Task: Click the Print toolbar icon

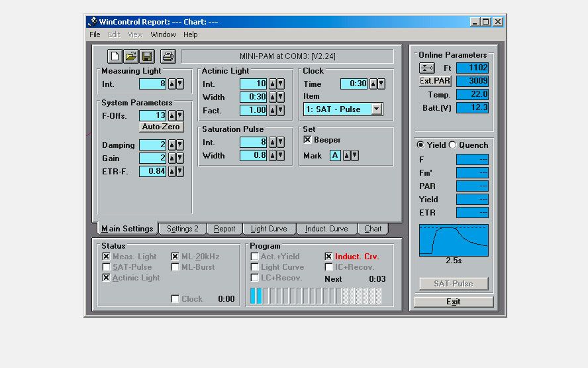Action: click(x=168, y=56)
